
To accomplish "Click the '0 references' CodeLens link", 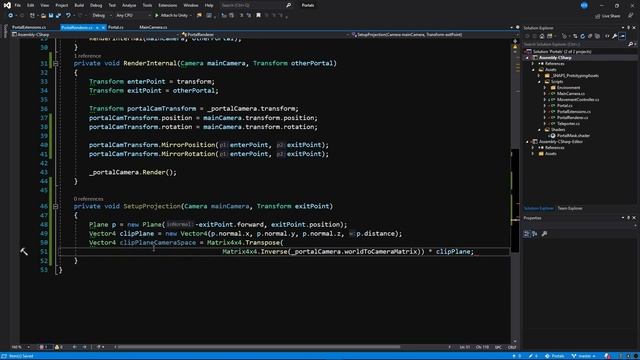I will [89, 199].
